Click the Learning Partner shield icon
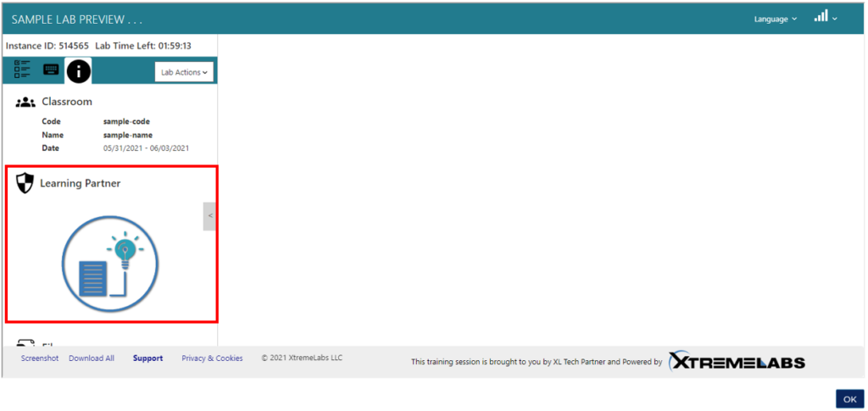 pyautogui.click(x=25, y=183)
